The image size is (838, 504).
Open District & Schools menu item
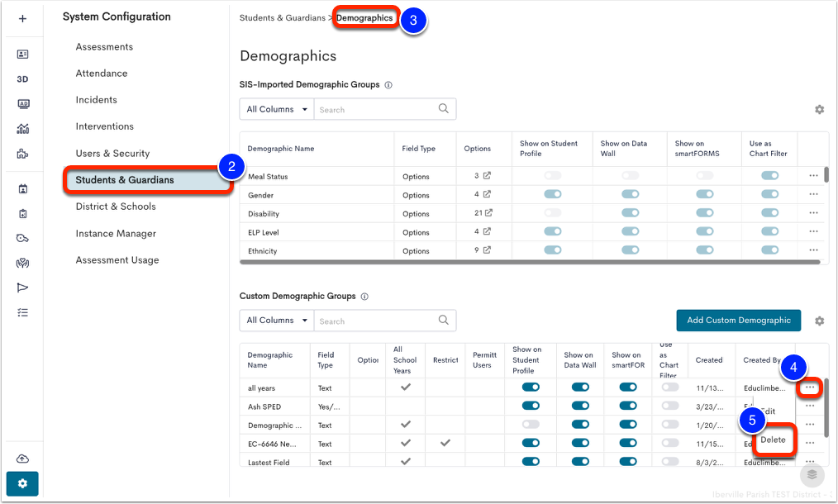click(116, 207)
